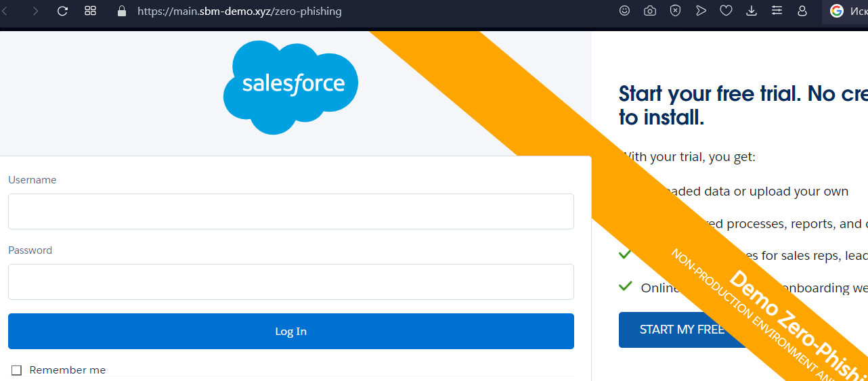Go forward with the forward arrow
Image resolution: width=868 pixels, height=381 pixels.
(35, 11)
